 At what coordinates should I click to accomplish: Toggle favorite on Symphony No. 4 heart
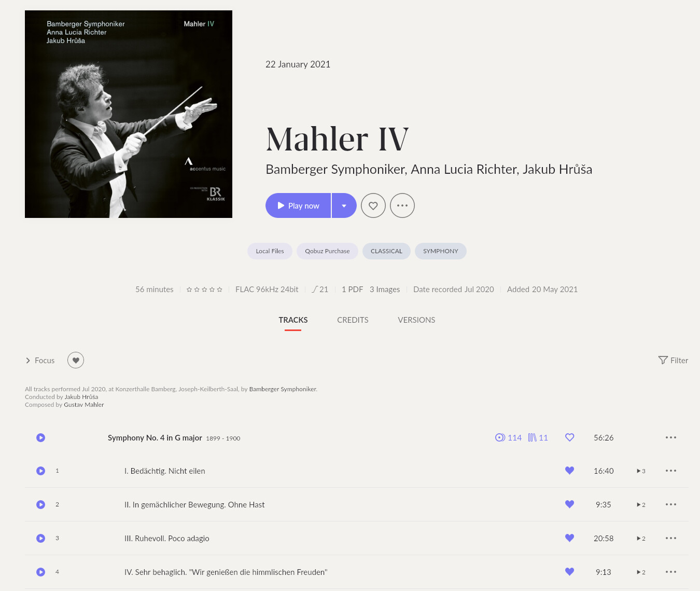tap(569, 437)
